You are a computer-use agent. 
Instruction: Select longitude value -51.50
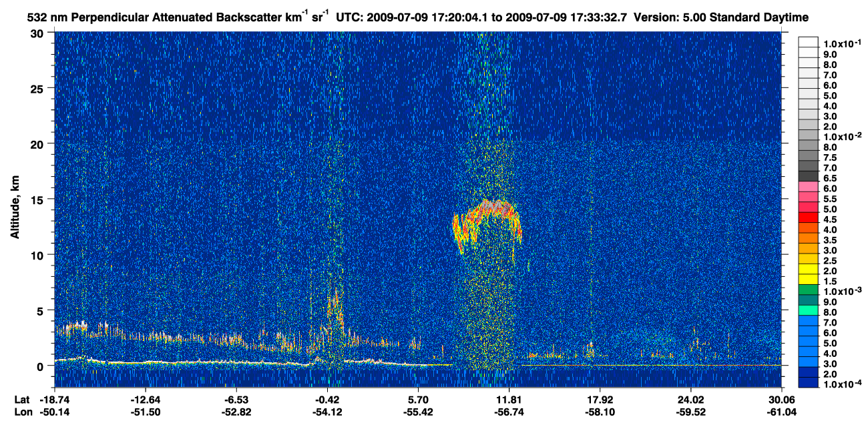tap(146, 412)
